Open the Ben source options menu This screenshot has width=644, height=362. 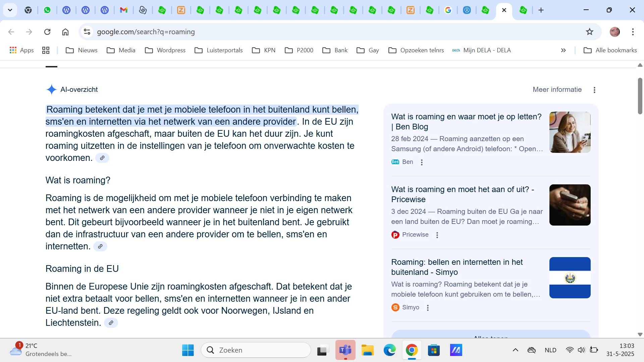422,162
